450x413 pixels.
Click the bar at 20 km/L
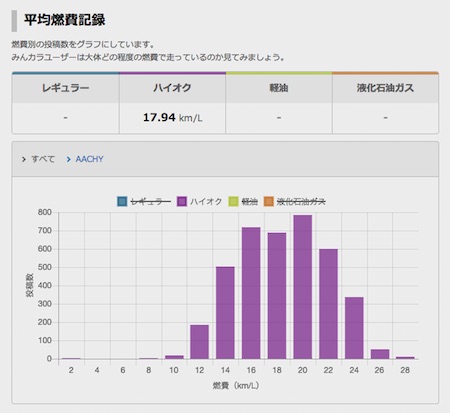(303, 287)
